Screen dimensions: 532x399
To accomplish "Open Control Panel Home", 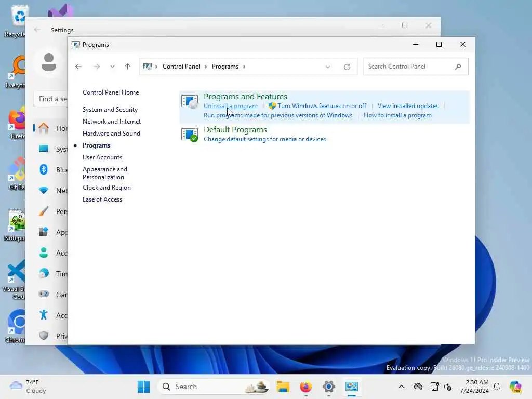I will coord(111,92).
